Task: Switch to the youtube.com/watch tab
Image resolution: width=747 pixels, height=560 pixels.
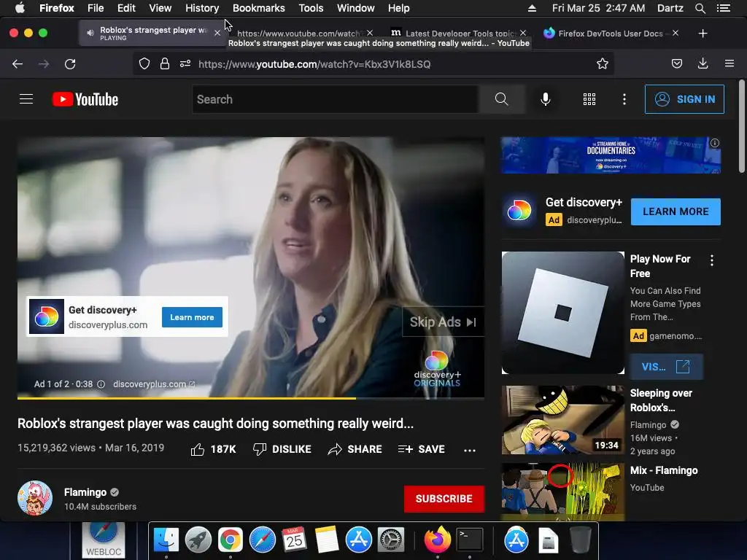Action: pos(300,34)
